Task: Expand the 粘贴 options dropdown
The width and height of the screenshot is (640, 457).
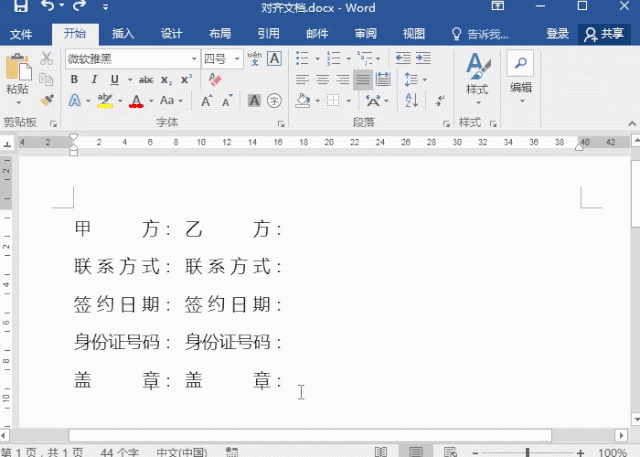Action: click(x=18, y=102)
